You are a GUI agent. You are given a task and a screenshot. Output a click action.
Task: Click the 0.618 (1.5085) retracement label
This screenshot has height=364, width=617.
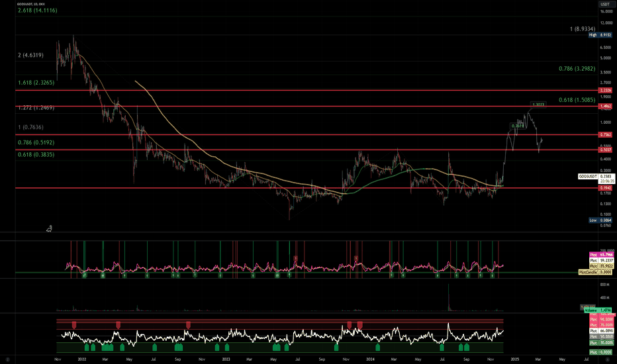(577, 100)
